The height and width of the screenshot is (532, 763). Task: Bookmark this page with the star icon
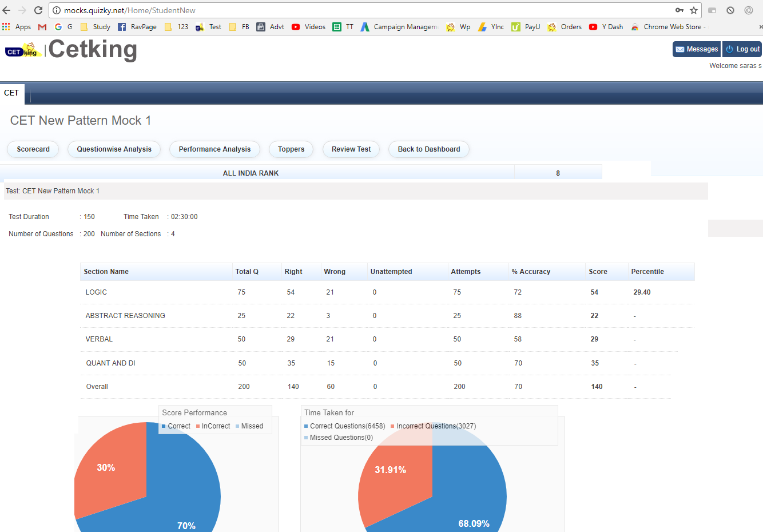pyautogui.click(x=694, y=10)
